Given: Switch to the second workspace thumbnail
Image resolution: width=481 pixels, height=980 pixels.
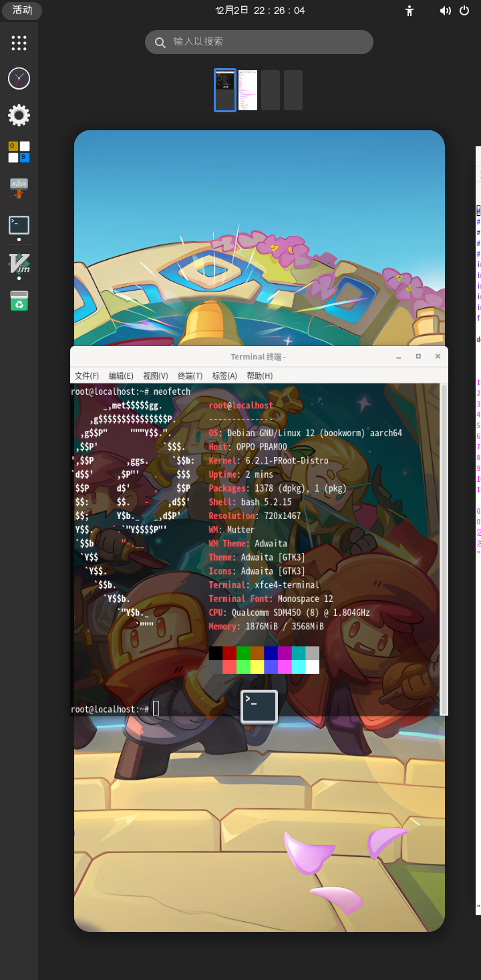Looking at the screenshot, I should tap(248, 90).
